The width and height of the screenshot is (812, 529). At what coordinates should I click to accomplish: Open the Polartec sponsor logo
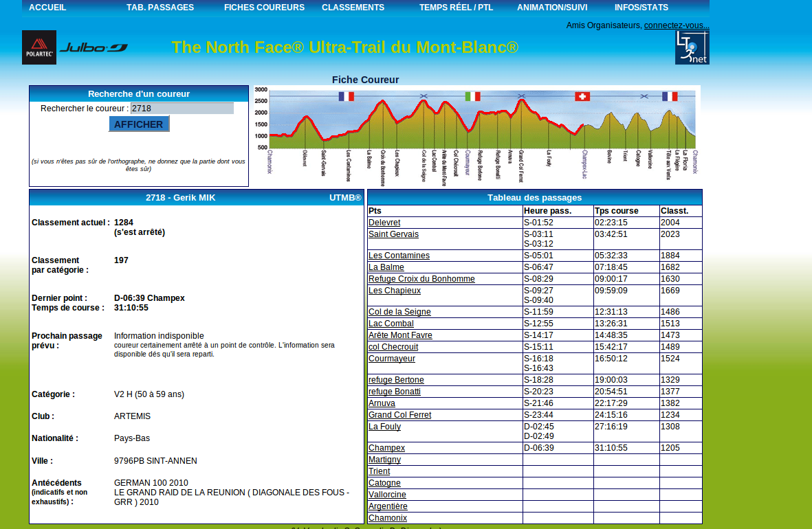tap(39, 47)
